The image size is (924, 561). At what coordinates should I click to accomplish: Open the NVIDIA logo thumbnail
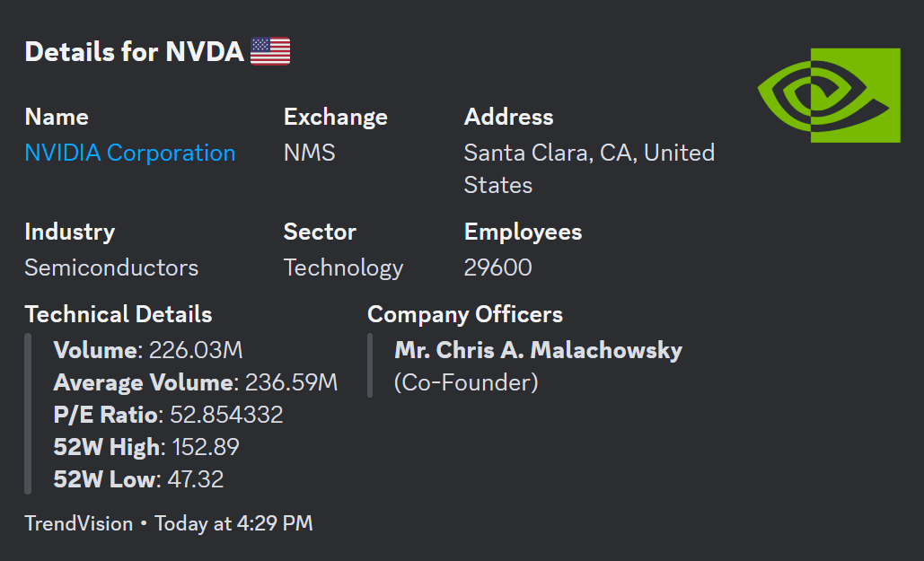click(828, 95)
